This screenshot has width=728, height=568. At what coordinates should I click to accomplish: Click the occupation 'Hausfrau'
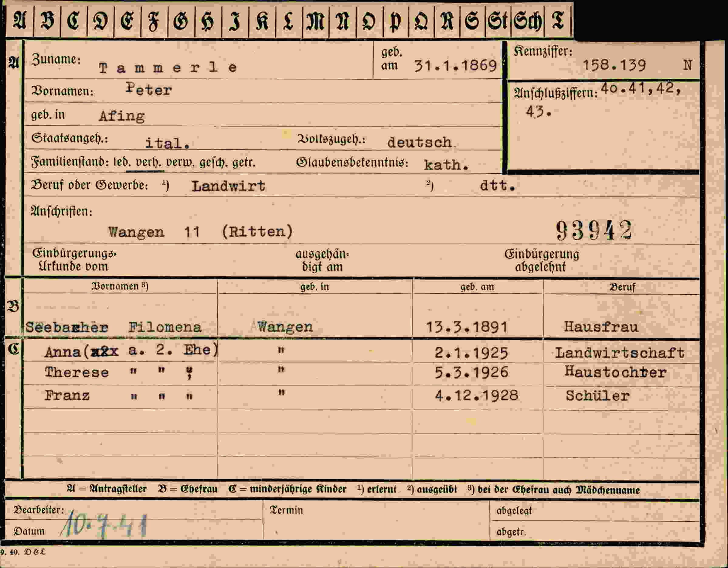pyautogui.click(x=601, y=327)
